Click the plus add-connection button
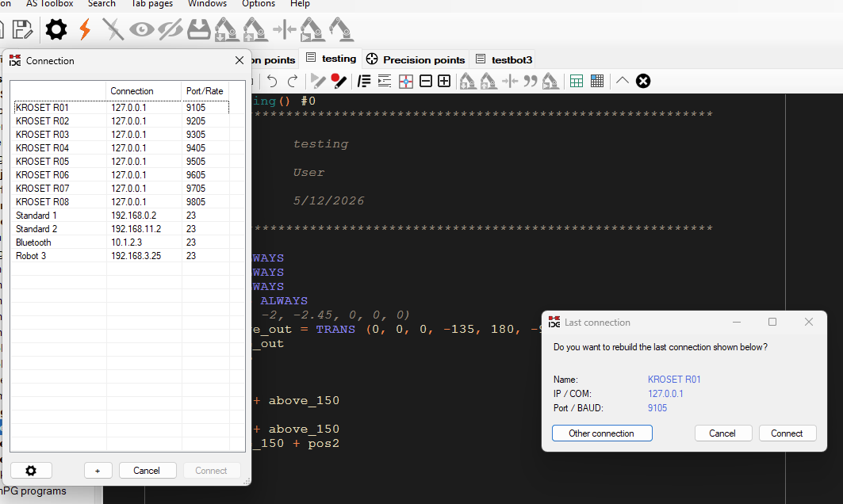 98,471
